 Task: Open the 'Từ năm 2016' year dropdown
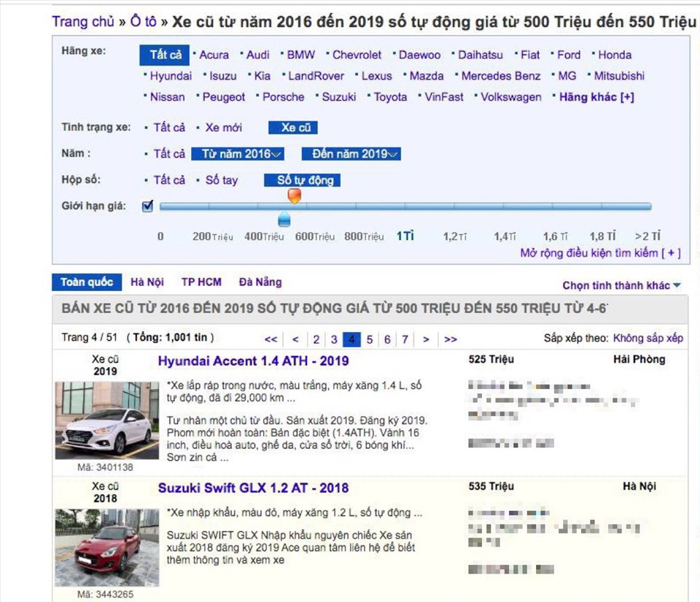[x=238, y=154]
